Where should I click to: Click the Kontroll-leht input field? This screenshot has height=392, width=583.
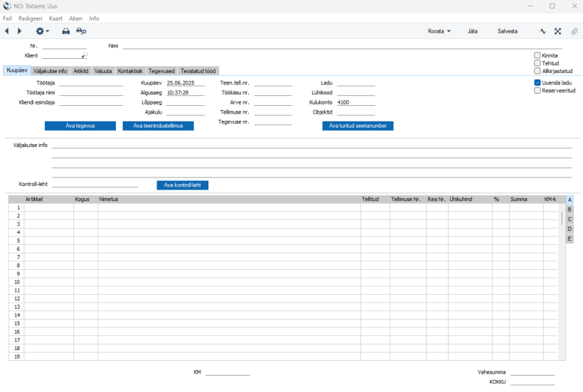pos(95,184)
